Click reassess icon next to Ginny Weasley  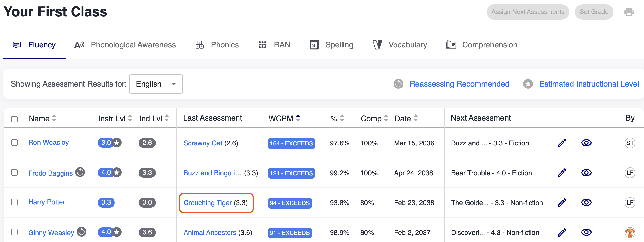pyautogui.click(x=82, y=232)
